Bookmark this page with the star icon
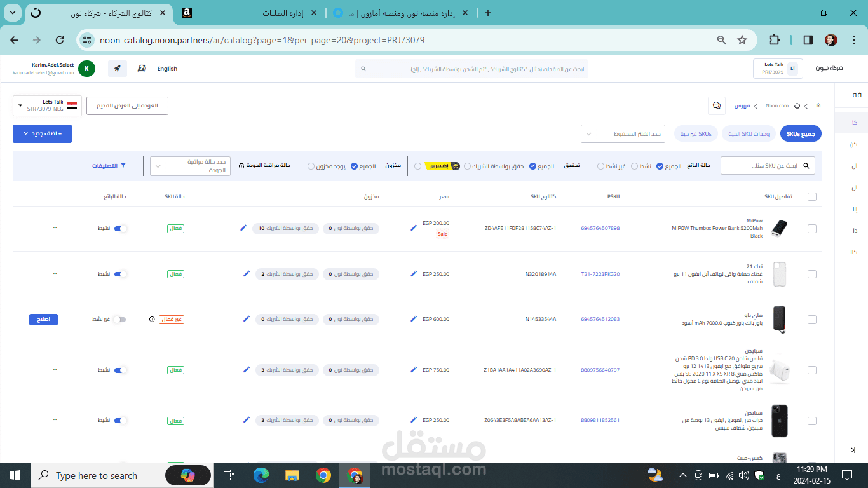The image size is (868, 488). click(742, 40)
